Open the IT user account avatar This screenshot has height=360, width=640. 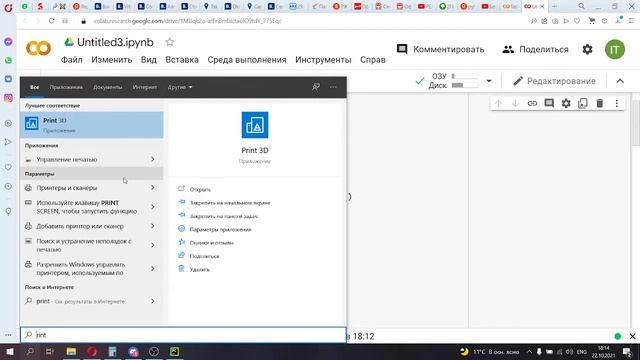pos(615,49)
